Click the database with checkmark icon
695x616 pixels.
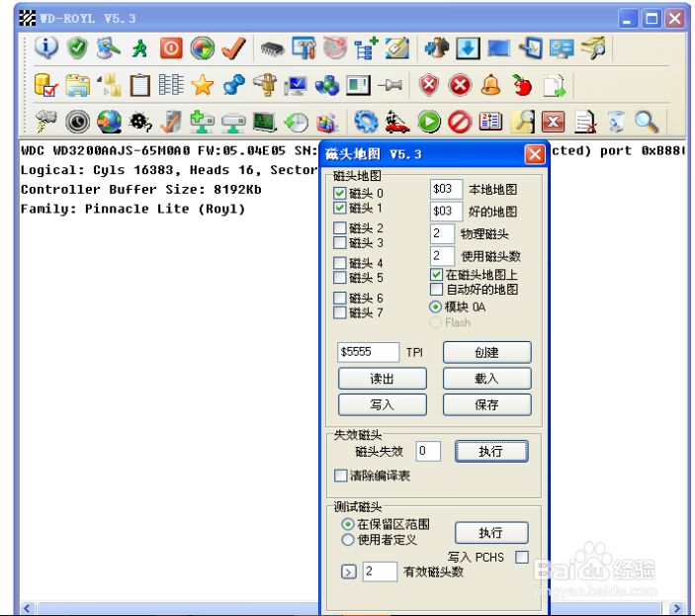(x=46, y=85)
